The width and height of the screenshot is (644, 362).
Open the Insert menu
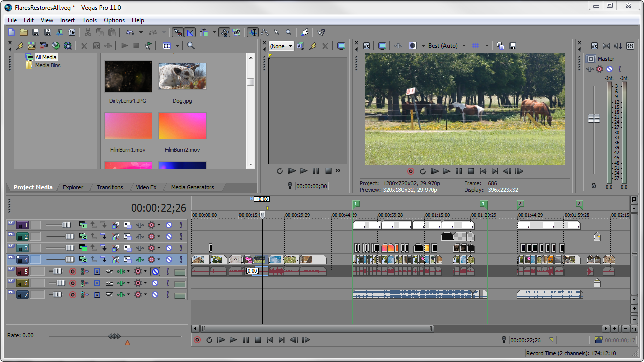tap(67, 20)
